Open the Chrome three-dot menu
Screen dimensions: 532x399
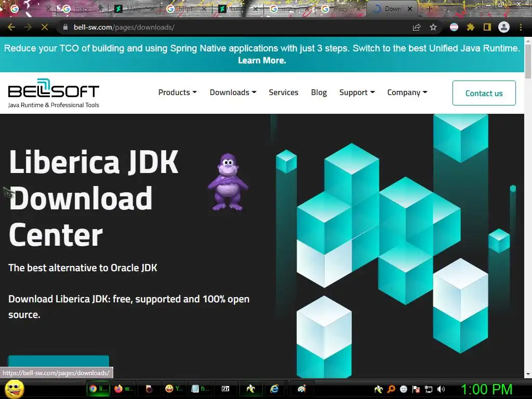(521, 27)
